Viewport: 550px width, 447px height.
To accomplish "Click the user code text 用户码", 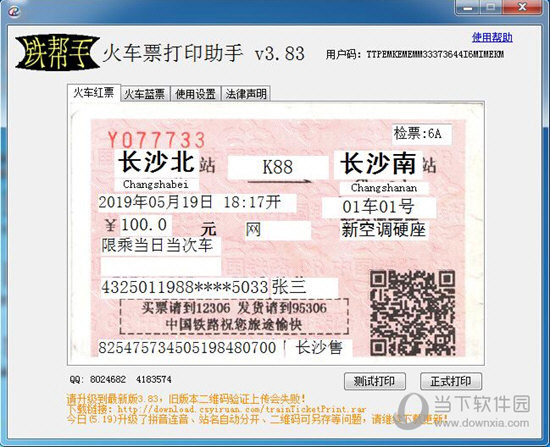I will tap(415, 54).
